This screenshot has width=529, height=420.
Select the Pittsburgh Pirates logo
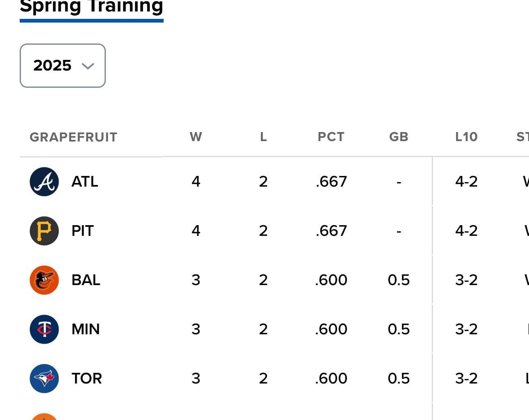click(x=45, y=231)
